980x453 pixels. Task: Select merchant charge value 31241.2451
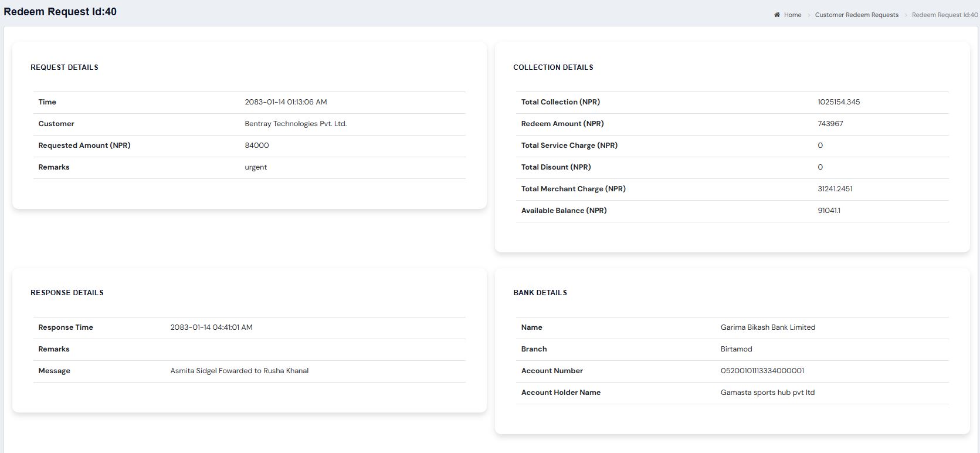tap(835, 189)
